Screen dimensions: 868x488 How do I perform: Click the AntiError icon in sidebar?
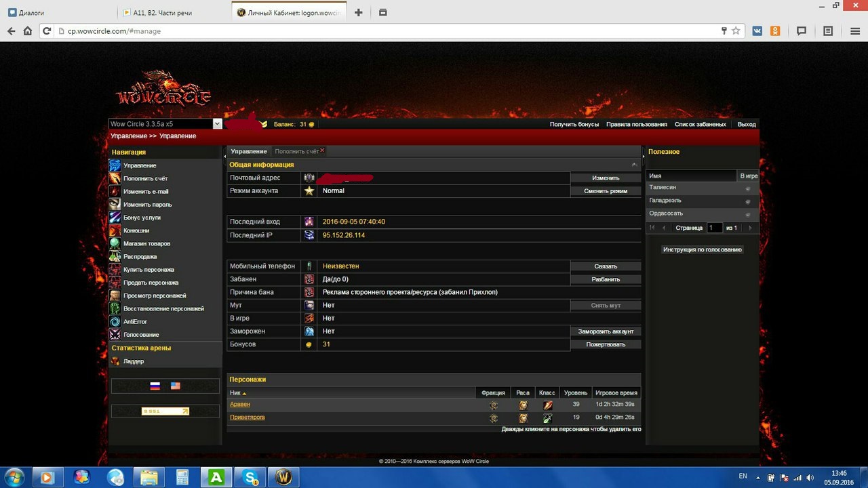[115, 322]
